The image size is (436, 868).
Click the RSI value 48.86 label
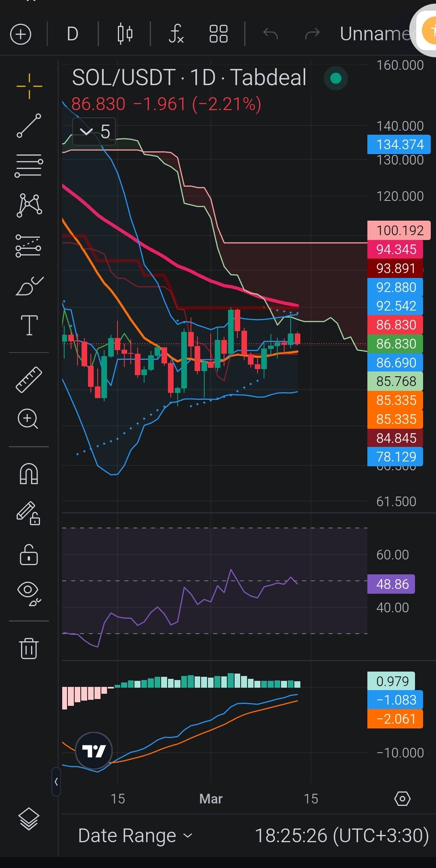click(x=391, y=584)
